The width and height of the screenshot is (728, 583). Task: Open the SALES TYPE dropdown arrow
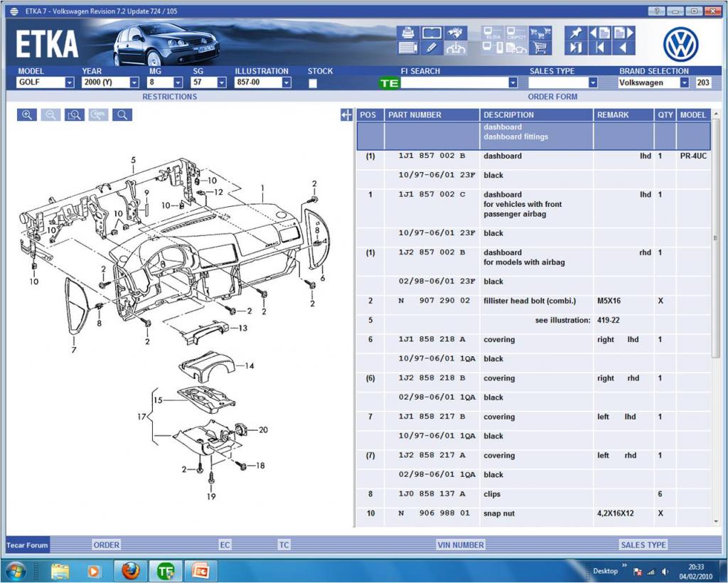click(593, 82)
